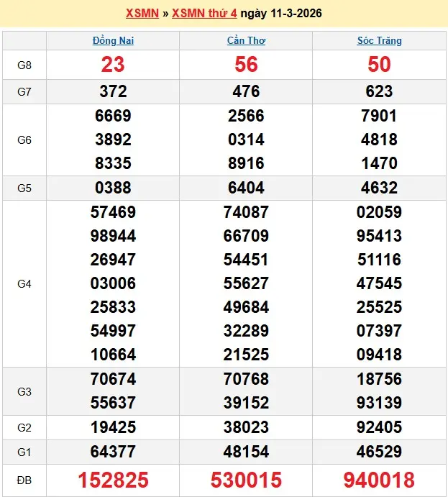Click the G3 number 70674
Screen dimensions: 448x497
[113, 379]
